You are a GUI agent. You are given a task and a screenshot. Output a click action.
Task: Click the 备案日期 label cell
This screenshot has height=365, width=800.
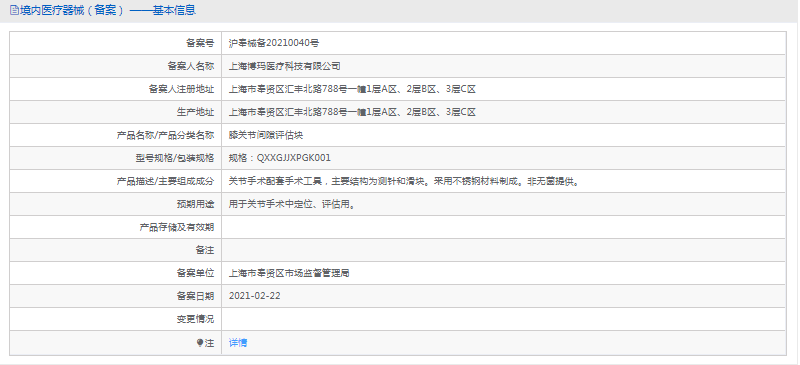click(116, 296)
